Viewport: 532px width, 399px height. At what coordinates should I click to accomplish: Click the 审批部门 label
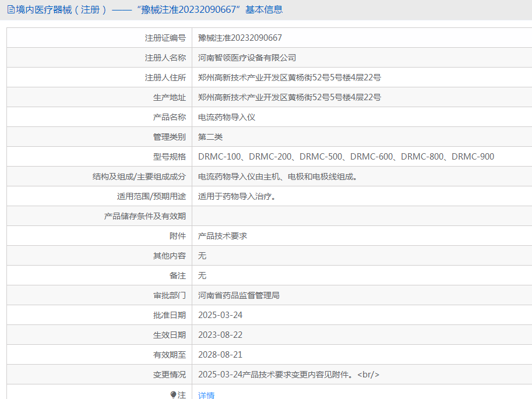click(170, 295)
